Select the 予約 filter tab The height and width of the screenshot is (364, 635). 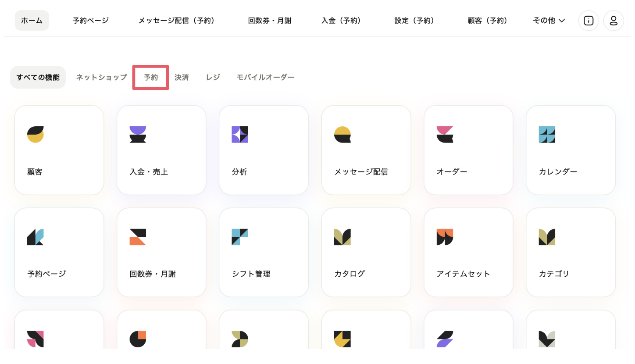[151, 78]
